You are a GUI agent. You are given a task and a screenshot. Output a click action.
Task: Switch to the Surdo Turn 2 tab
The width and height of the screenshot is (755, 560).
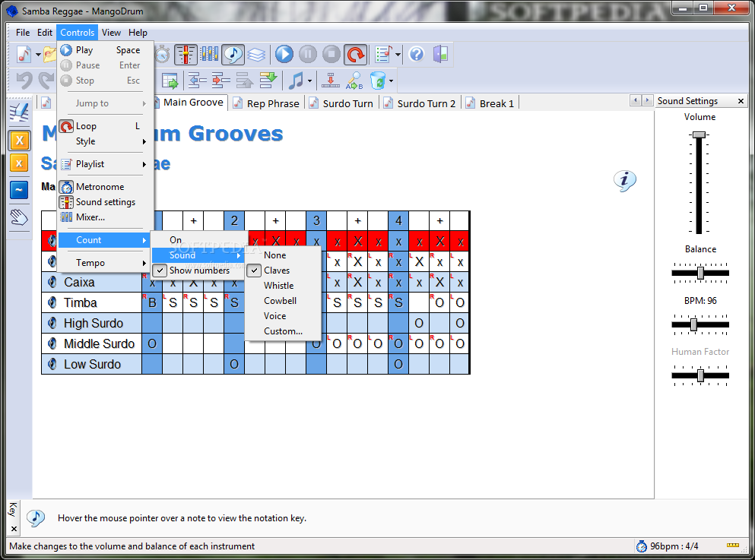[420, 103]
